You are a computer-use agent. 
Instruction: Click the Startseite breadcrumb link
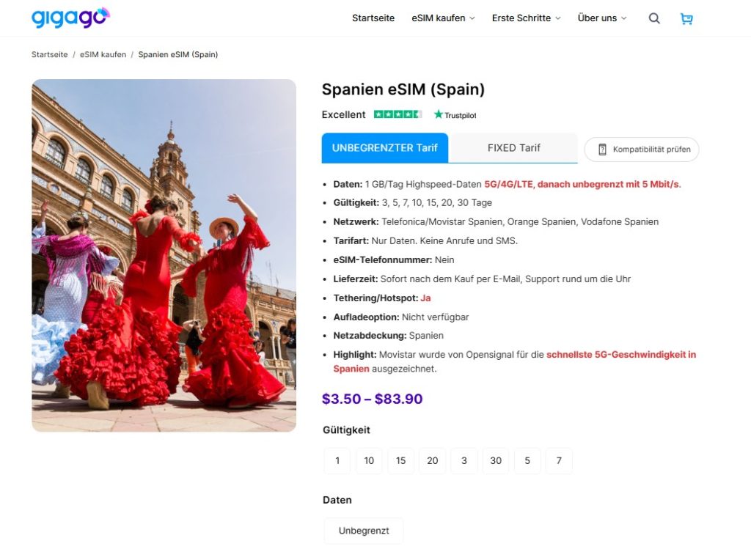tap(49, 54)
